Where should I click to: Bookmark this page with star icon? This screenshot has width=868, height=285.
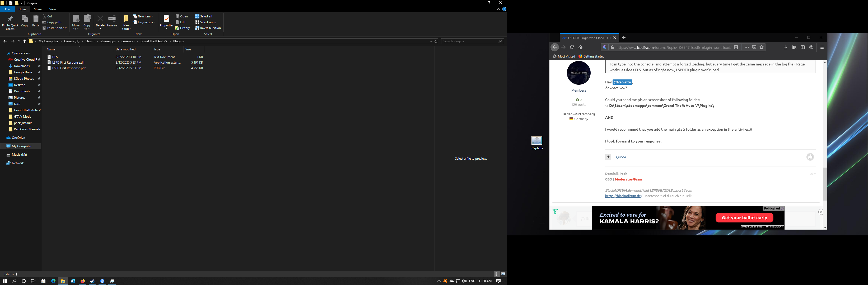762,47
